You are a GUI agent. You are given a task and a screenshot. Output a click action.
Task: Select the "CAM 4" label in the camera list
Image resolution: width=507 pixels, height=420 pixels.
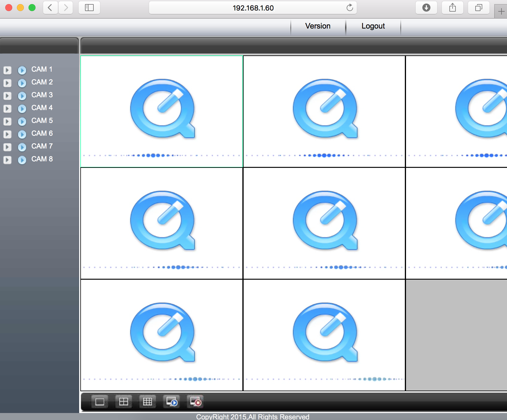pyautogui.click(x=42, y=108)
